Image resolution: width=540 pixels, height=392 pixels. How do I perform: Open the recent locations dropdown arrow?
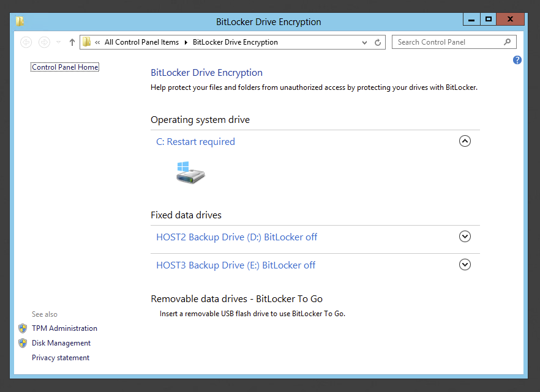click(x=59, y=42)
